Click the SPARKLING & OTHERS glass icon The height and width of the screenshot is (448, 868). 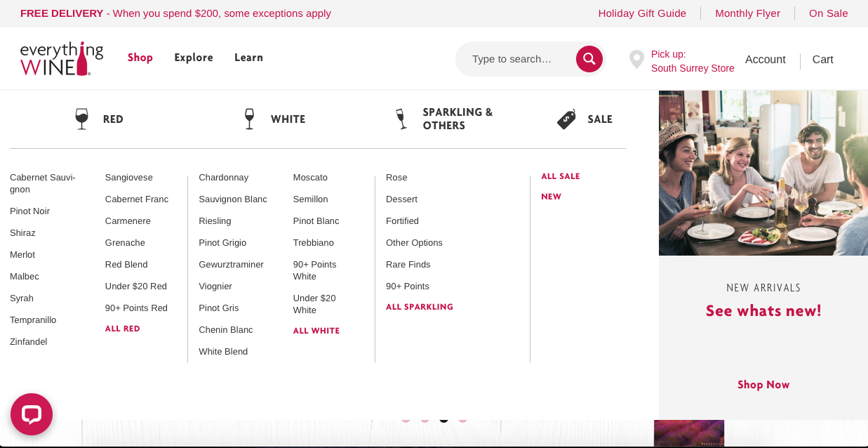pos(401,117)
